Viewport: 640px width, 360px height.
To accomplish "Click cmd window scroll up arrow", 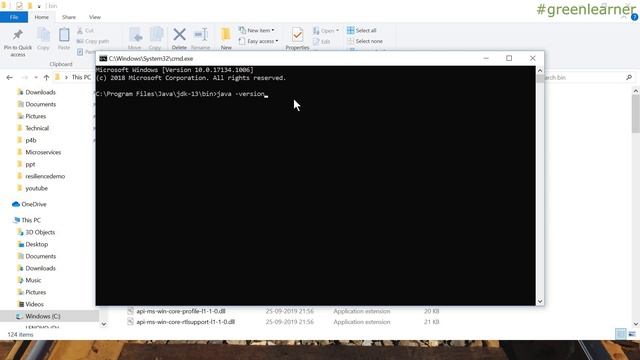I will pyautogui.click(x=540, y=71).
